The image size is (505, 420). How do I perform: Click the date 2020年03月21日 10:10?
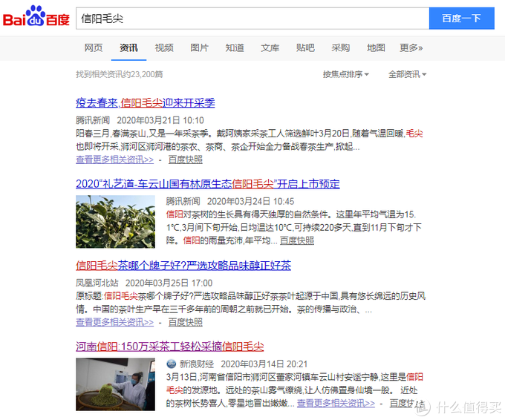click(x=160, y=120)
